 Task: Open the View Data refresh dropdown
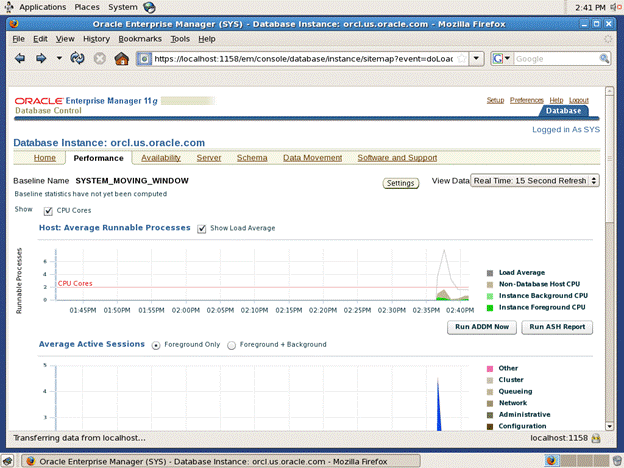pyautogui.click(x=534, y=181)
